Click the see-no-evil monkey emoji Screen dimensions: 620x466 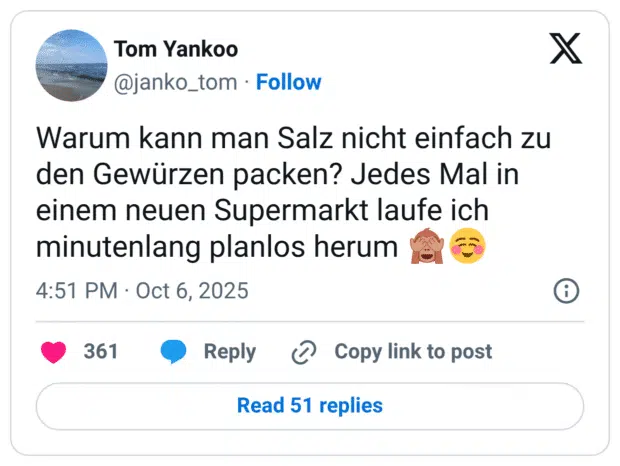pyautogui.click(x=426, y=245)
